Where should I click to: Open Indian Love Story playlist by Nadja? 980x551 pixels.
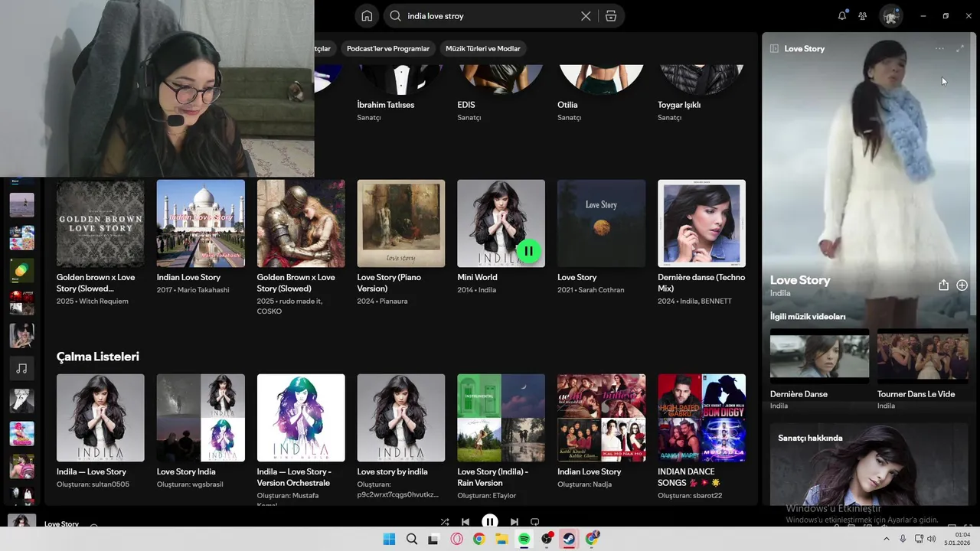pos(601,418)
